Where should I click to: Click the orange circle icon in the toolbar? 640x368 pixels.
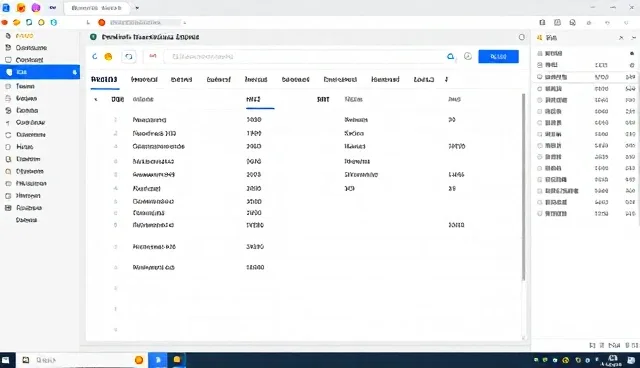click(x=108, y=57)
